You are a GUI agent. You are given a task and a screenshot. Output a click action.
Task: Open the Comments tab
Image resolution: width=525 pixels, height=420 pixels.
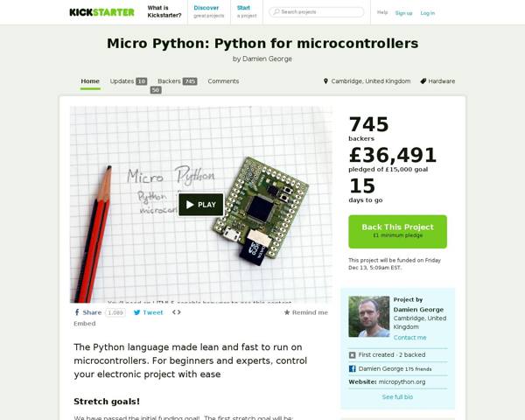(x=223, y=81)
